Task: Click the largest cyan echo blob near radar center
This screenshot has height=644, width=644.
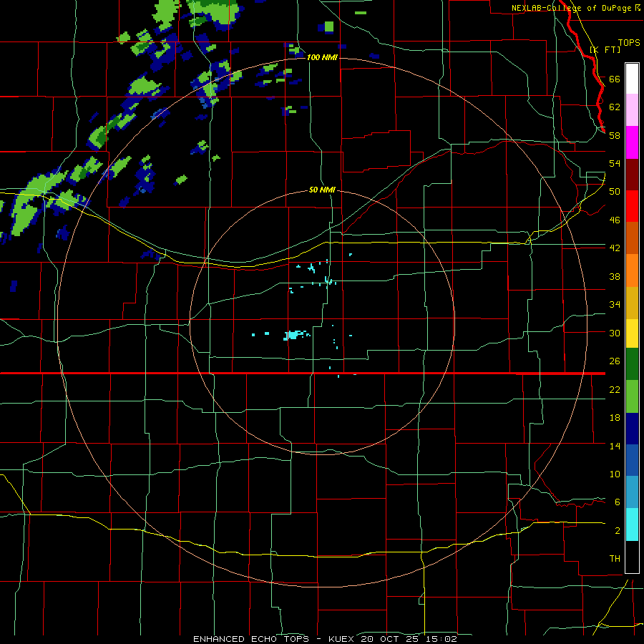Action: 294,335
